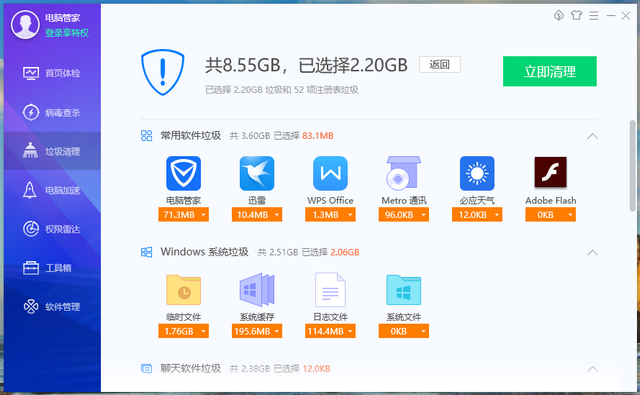
Task: Open the 195.6MB dropdown under 系统缓存
Action: point(257,331)
